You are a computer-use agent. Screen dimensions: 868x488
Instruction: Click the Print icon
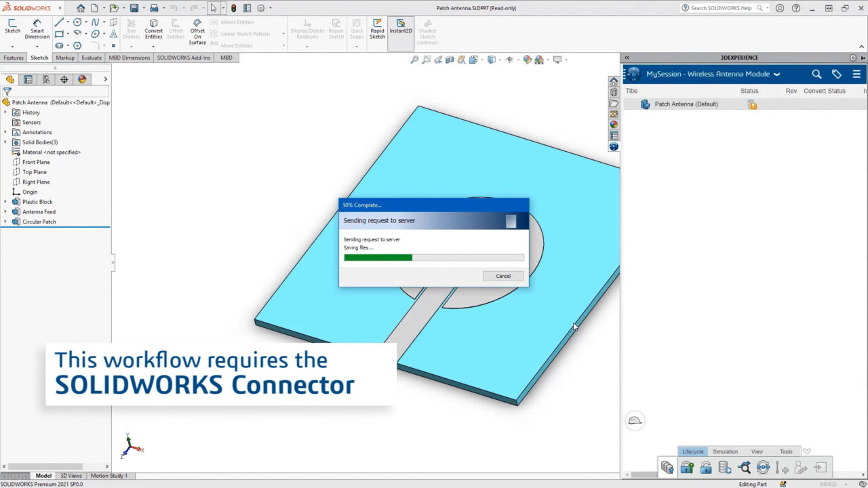pyautogui.click(x=154, y=8)
